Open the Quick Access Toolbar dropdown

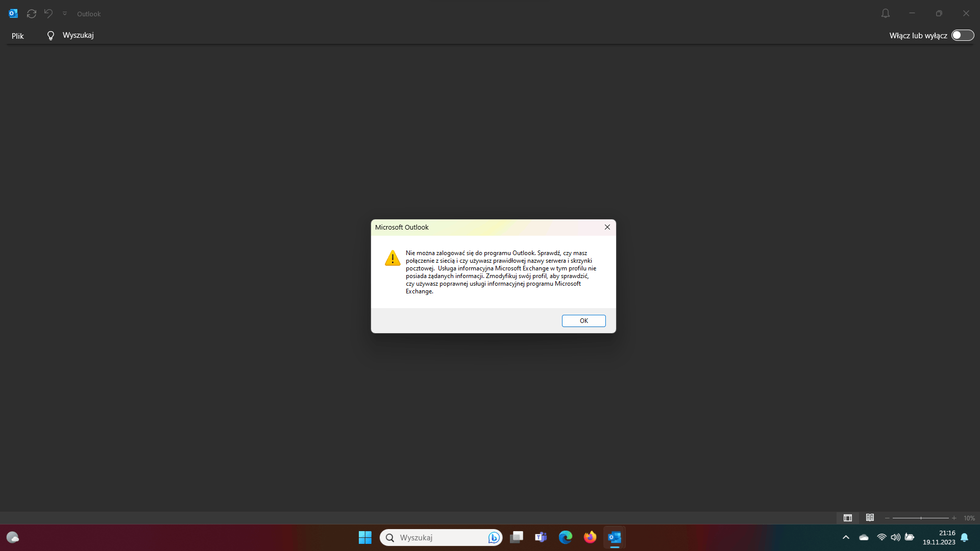pyautogui.click(x=65, y=14)
